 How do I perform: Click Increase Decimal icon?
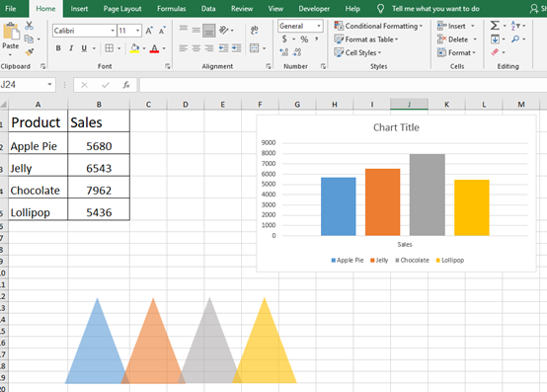284,52
